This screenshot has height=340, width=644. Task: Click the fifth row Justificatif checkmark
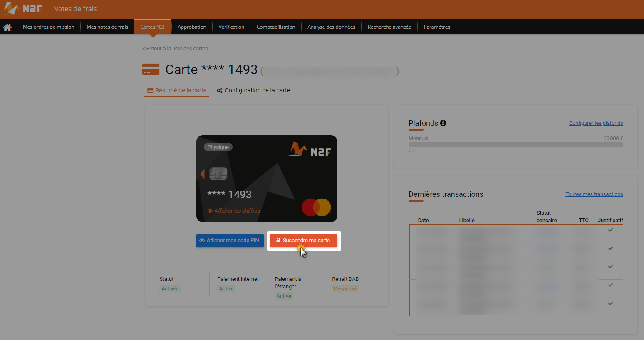coord(610,303)
